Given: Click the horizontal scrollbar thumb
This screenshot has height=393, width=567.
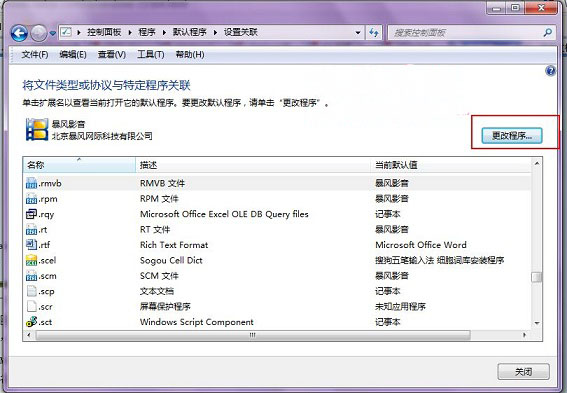Looking at the screenshot, I should 253,335.
